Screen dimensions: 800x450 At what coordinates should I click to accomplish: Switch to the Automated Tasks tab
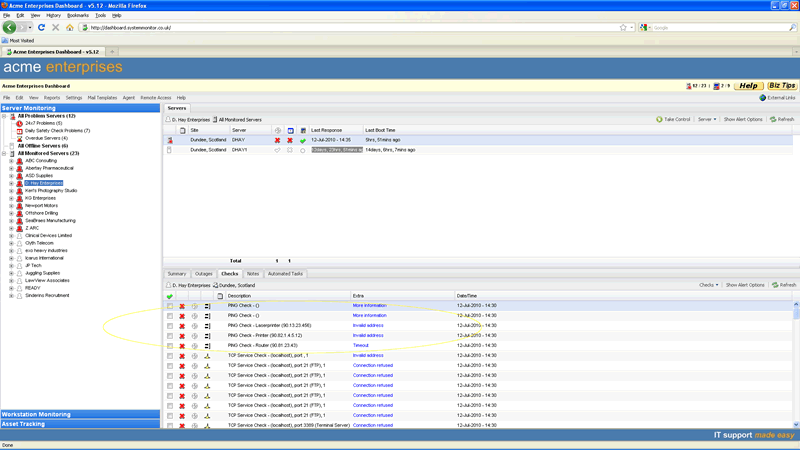point(285,274)
